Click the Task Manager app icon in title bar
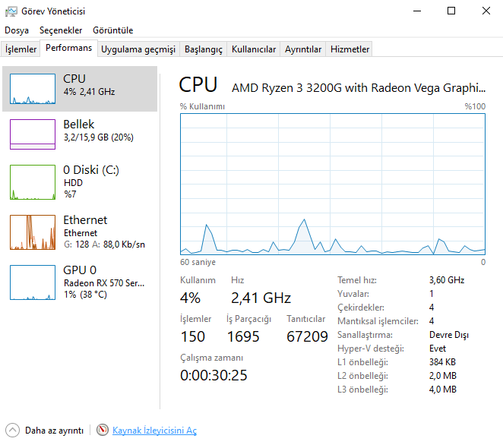The width and height of the screenshot is (503, 448). (x=11, y=11)
